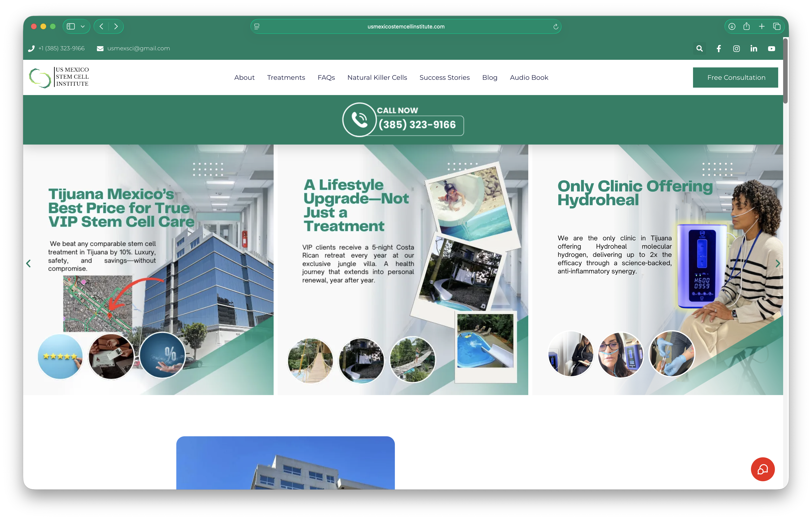Click the Hydroheal hydrogen machine image
Viewport: 812px width, 520px height.
(702, 266)
